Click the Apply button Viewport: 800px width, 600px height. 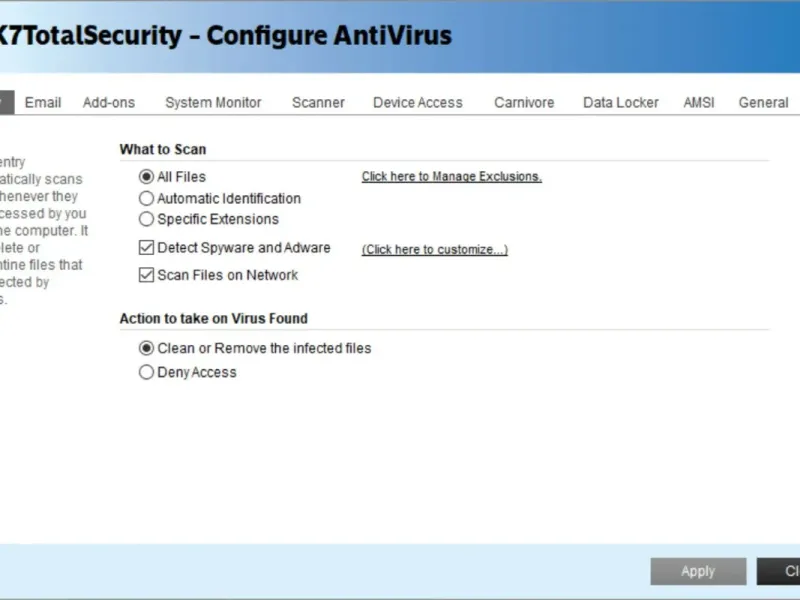coord(698,571)
